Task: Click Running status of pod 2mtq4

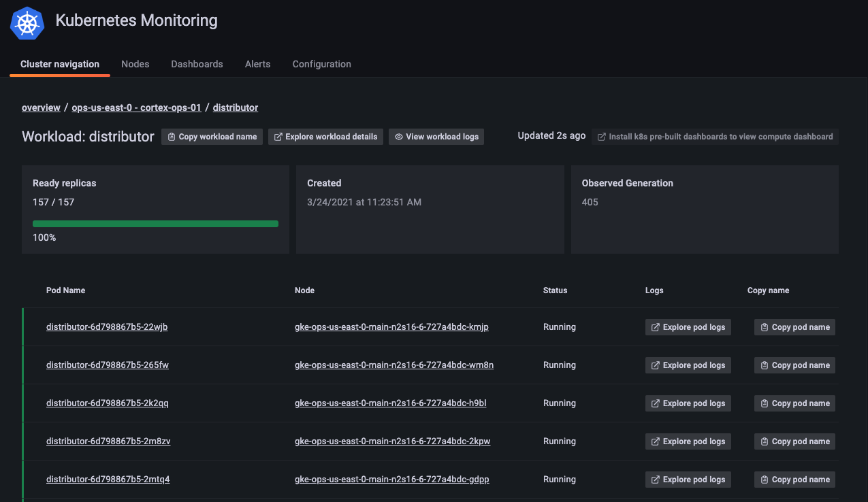Action: pyautogui.click(x=560, y=480)
